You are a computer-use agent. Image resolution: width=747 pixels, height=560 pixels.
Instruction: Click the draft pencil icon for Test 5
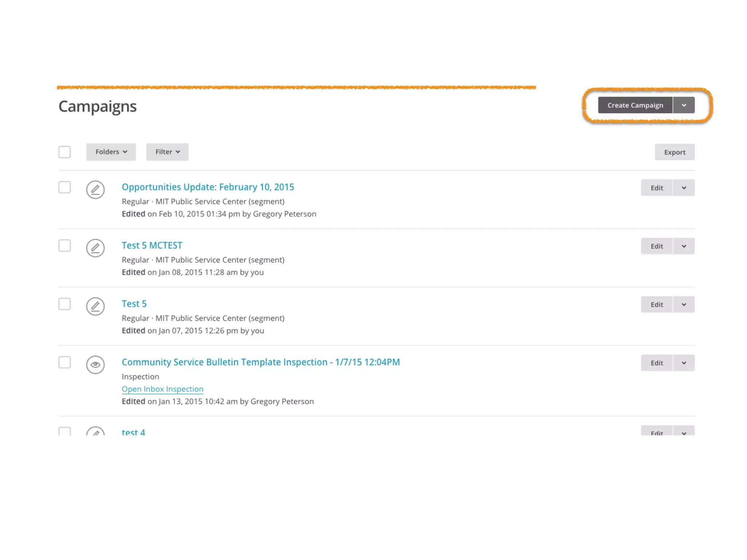coord(95,306)
